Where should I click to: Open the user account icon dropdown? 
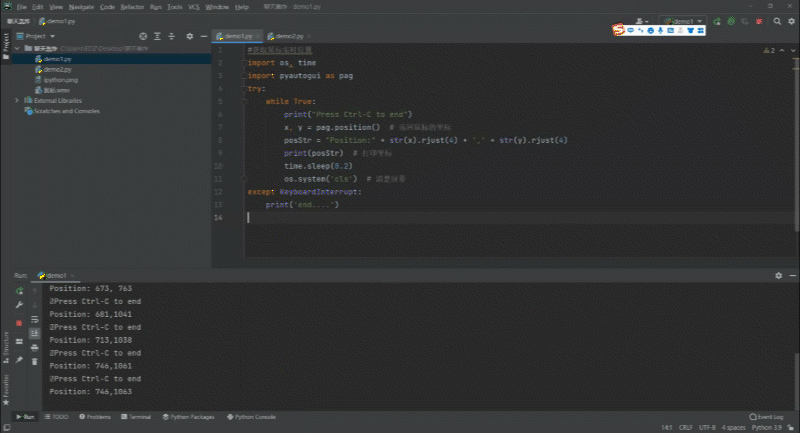(x=642, y=21)
